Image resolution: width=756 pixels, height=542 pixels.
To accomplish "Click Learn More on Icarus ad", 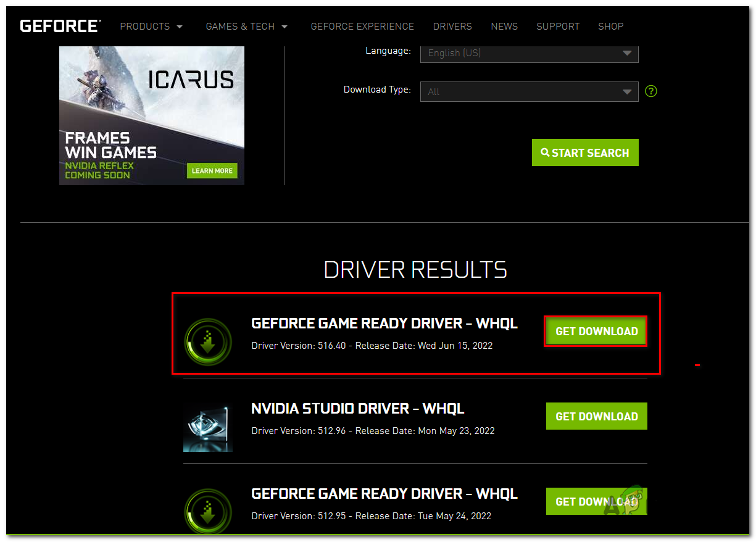I will (212, 171).
